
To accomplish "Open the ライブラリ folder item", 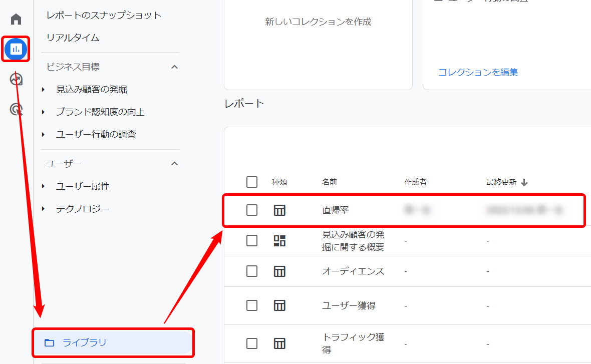I will [84, 343].
